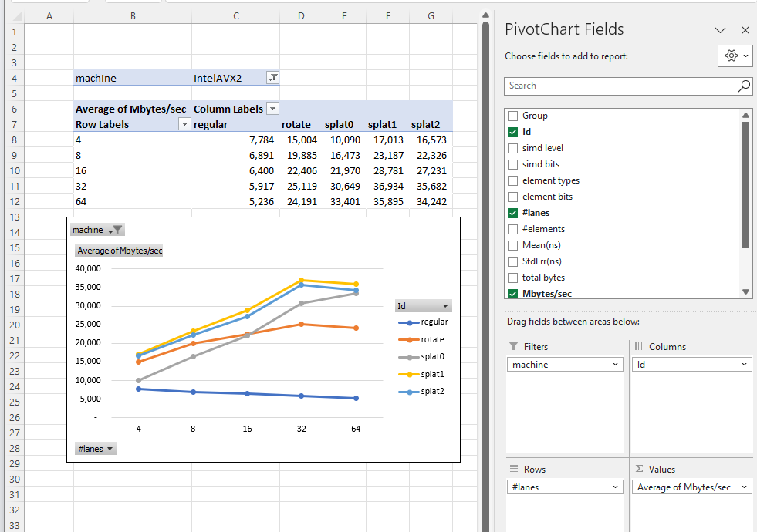
Task: Click the field list scrollbar down arrow
Action: [x=745, y=292]
